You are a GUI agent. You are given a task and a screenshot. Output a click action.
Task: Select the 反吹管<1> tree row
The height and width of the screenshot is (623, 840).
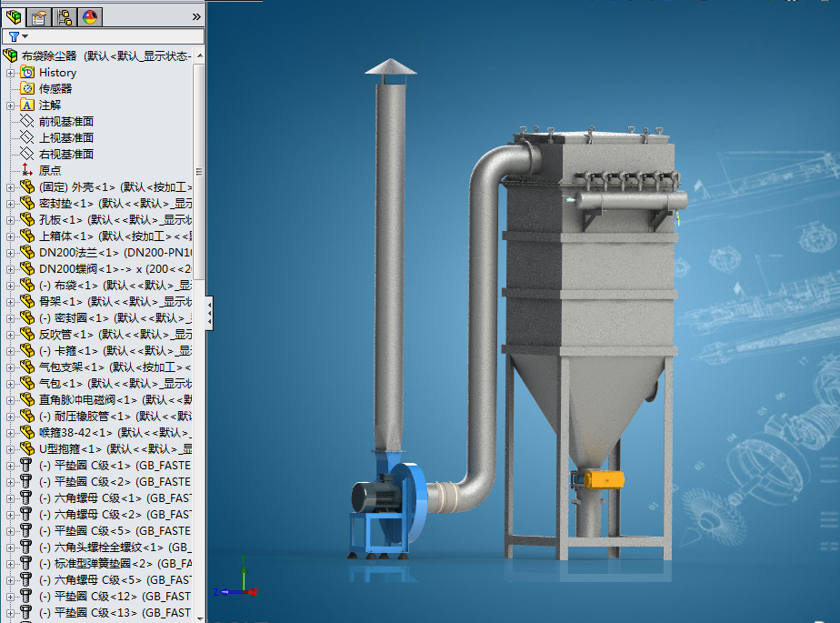(x=106, y=334)
